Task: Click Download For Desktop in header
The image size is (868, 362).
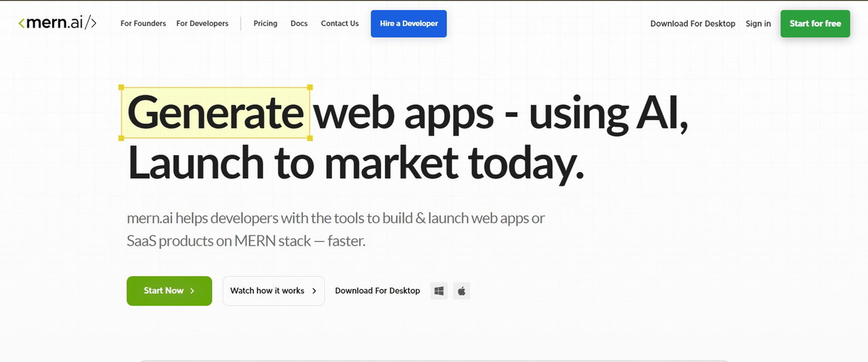Action: [x=692, y=23]
